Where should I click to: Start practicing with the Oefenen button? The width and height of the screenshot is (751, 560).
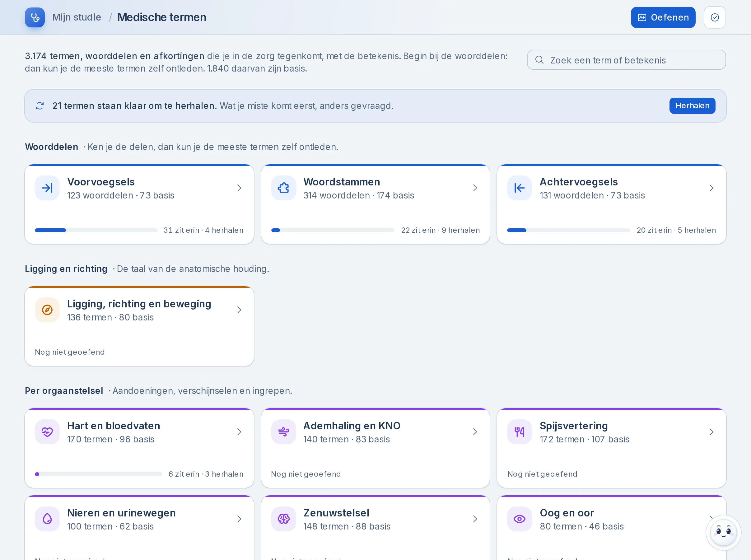[663, 17]
